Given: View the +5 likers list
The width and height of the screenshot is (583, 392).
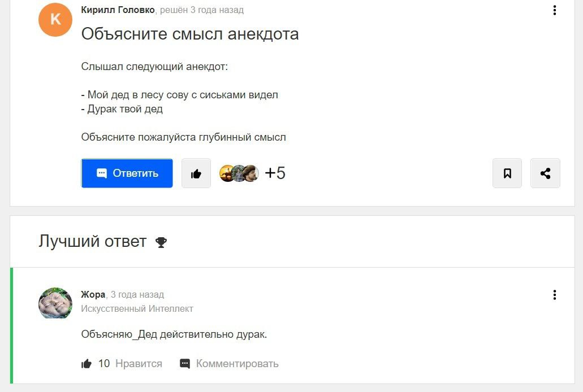Looking at the screenshot, I should [275, 173].
